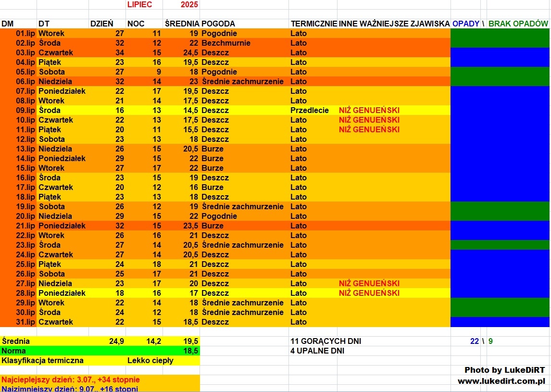551x392 pixels.
Task: Select the BRAK OPADÓW header cell
Action: [x=518, y=24]
